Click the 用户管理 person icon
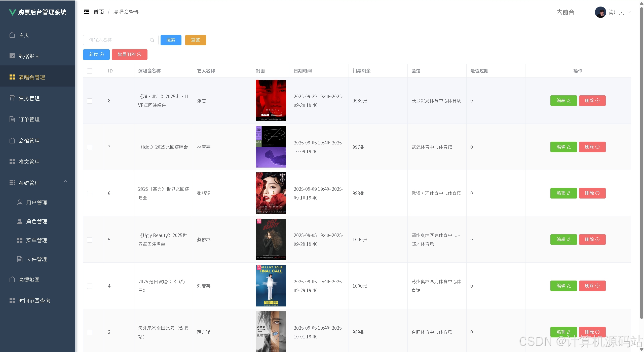644x352 pixels. (x=20, y=202)
